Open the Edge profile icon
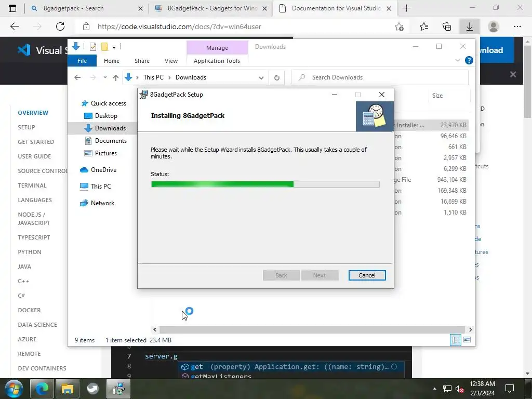The height and width of the screenshot is (399, 532). [x=494, y=27]
